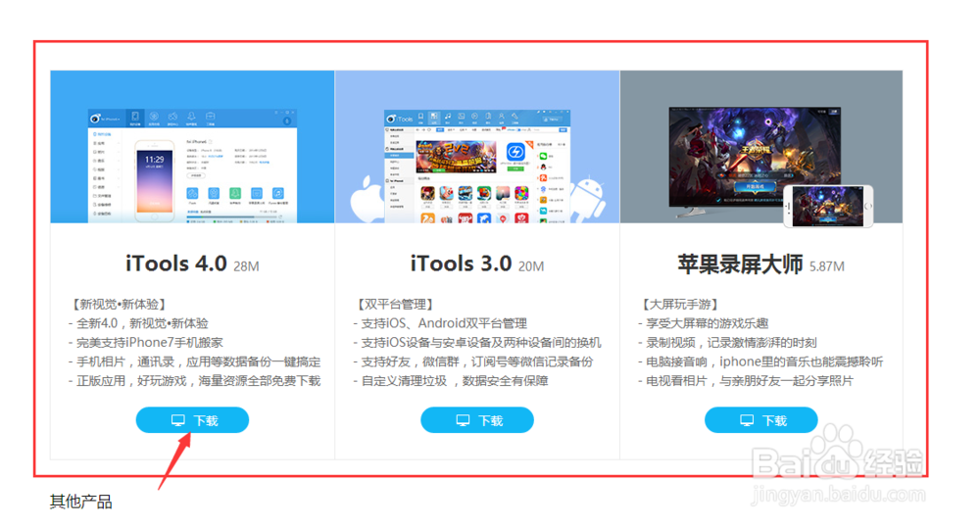Open the iTools 3.0 preview image
Screen dimensions: 980x528
click(477, 147)
